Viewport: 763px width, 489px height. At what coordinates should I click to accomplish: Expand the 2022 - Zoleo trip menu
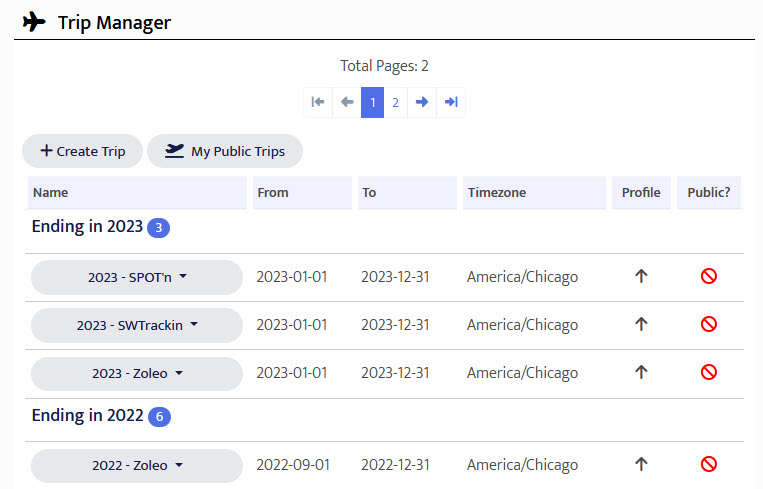pyautogui.click(x=137, y=466)
